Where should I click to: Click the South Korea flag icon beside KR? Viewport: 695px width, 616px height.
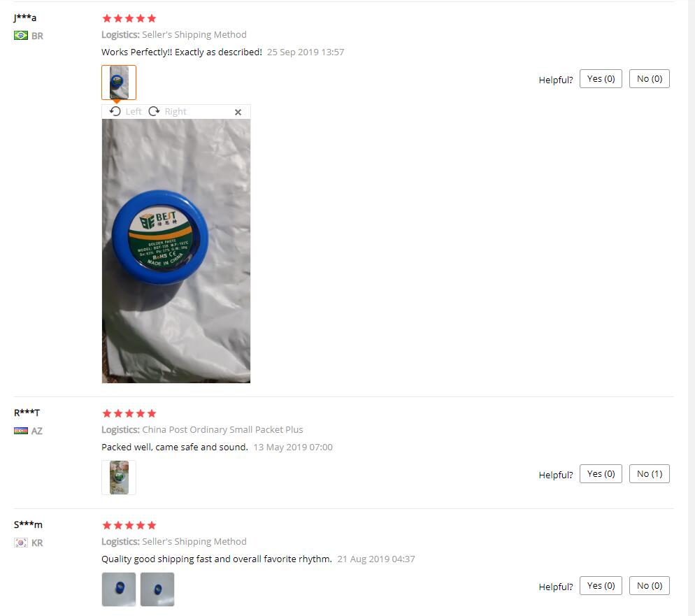[x=21, y=543]
